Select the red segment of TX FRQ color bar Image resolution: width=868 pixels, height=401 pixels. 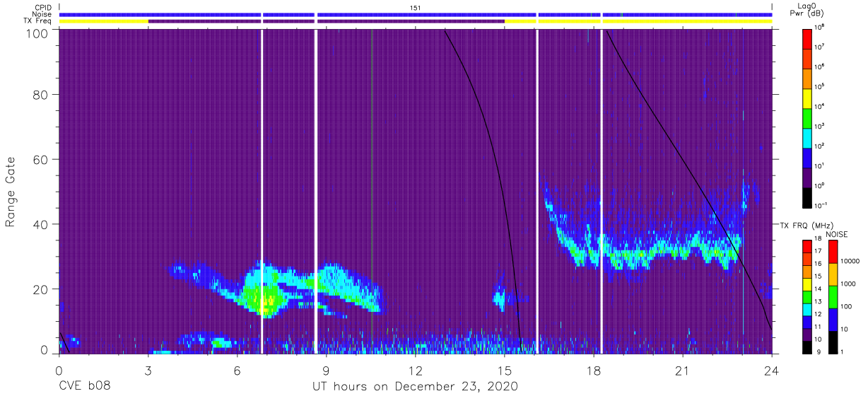coord(807,247)
